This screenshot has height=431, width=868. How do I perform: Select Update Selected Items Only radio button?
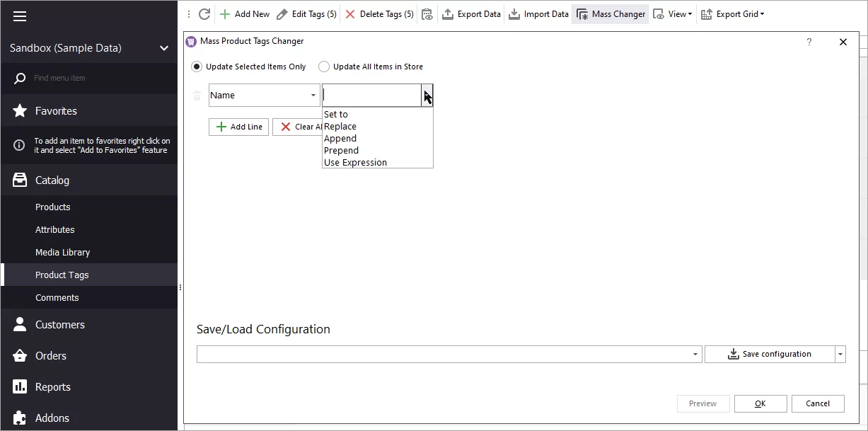point(196,66)
